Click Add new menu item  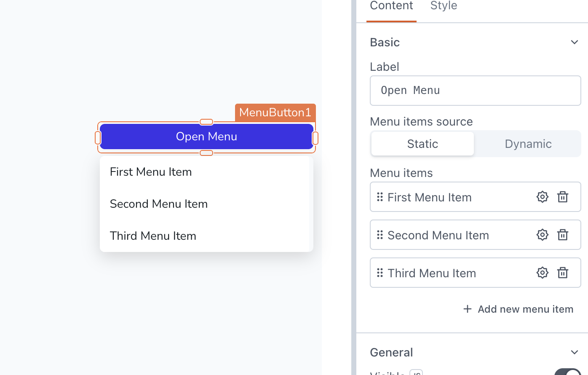pos(526,309)
